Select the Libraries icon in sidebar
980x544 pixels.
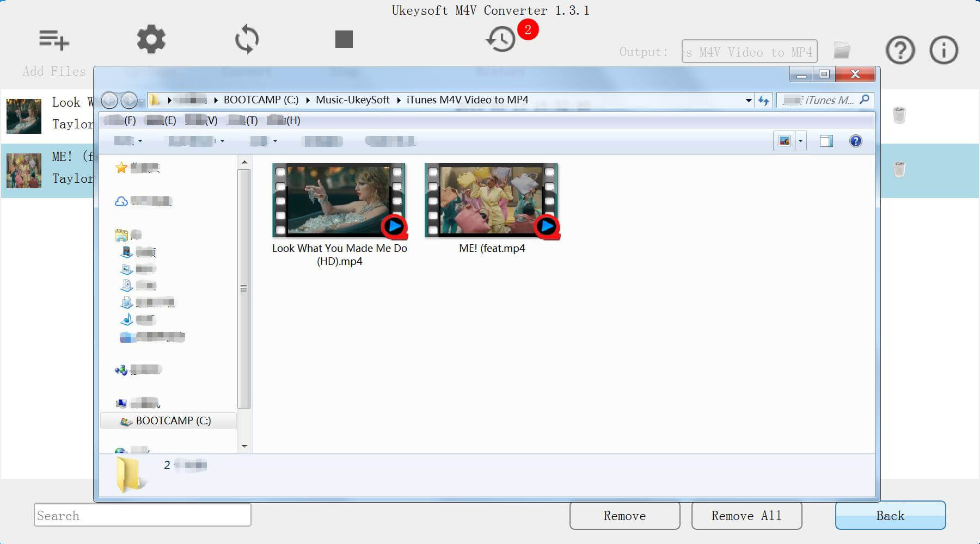121,235
